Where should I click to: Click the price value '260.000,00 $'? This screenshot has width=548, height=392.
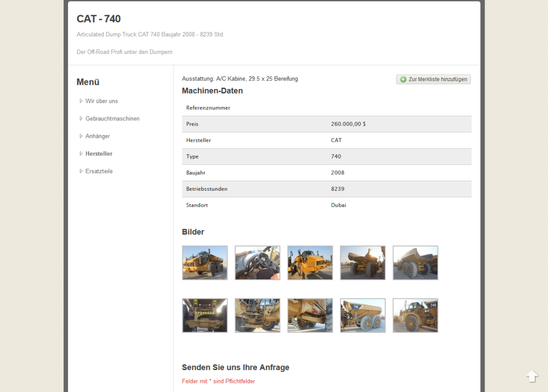point(348,124)
